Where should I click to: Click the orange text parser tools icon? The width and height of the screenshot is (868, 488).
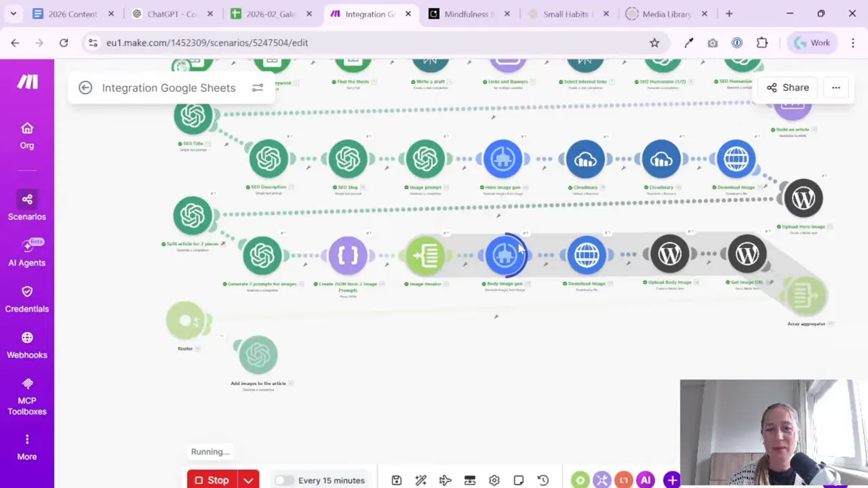click(x=623, y=481)
